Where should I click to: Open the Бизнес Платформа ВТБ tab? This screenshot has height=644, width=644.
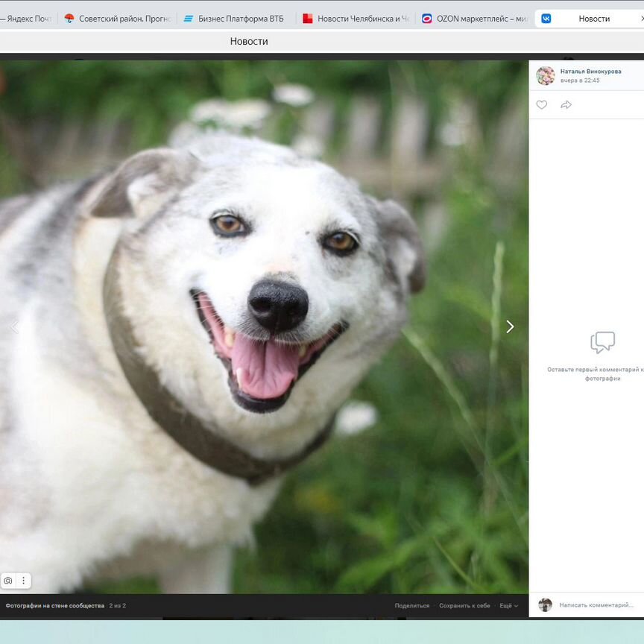239,19
